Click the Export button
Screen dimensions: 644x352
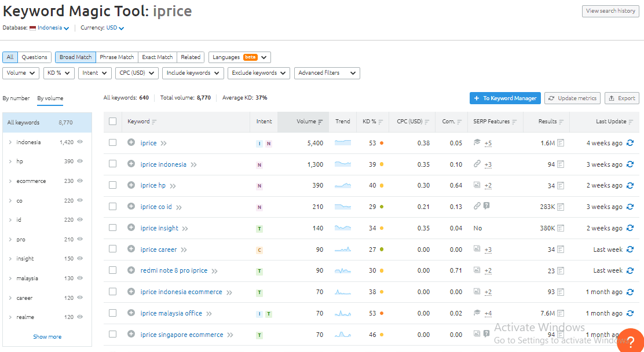click(622, 98)
